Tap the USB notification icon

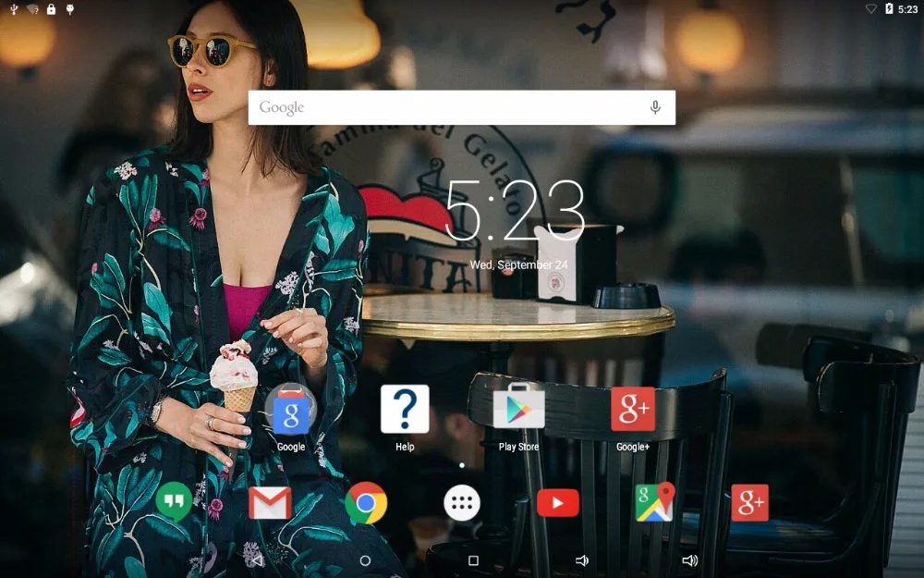tap(14, 9)
